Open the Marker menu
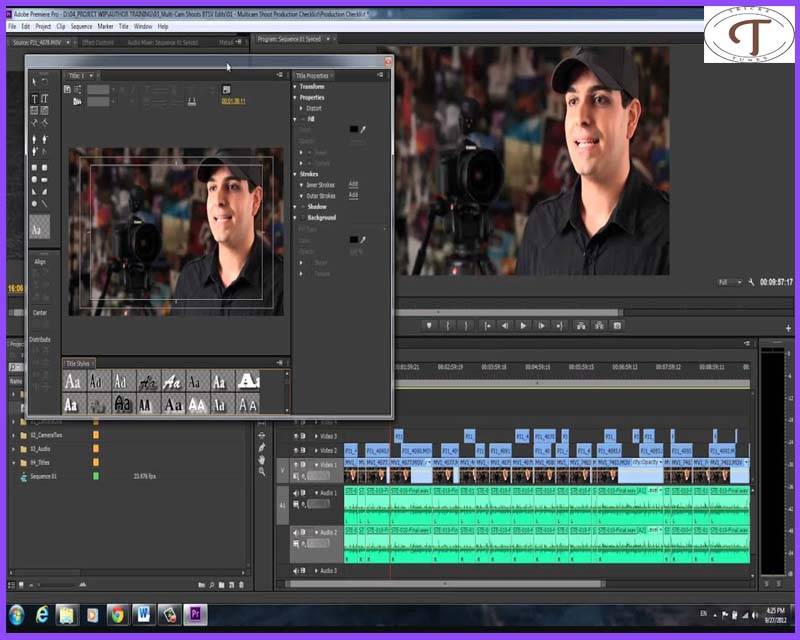This screenshot has height=640, width=800. (x=105, y=26)
